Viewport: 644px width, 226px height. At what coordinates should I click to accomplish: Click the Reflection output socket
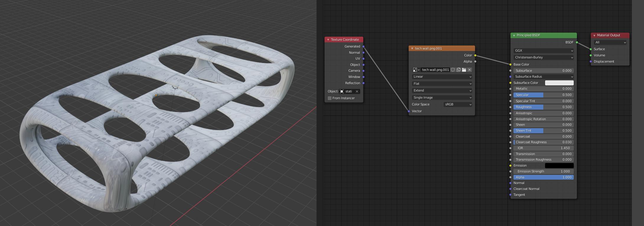coord(363,83)
